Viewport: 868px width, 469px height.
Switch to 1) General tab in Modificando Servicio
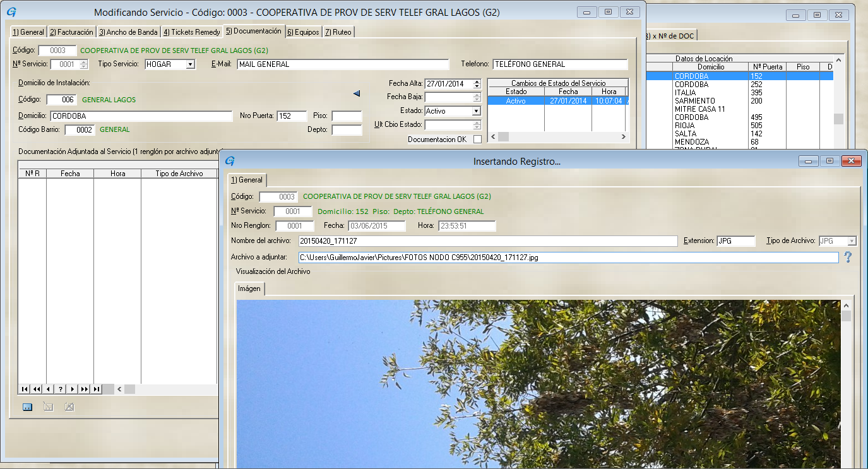pyautogui.click(x=28, y=32)
